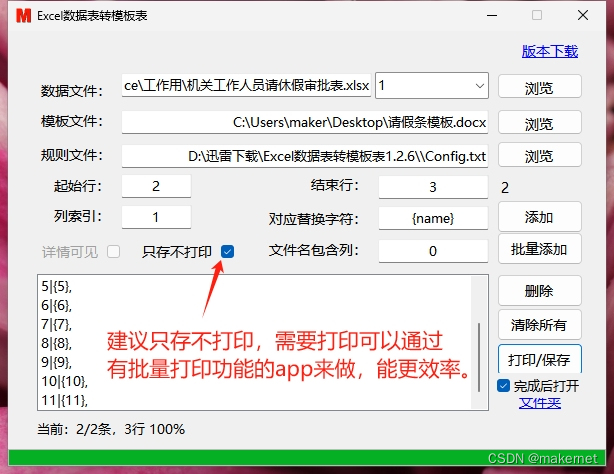Screen dimensions: 614x474
Task: Click the 规则文件 path input field
Action: (x=305, y=156)
